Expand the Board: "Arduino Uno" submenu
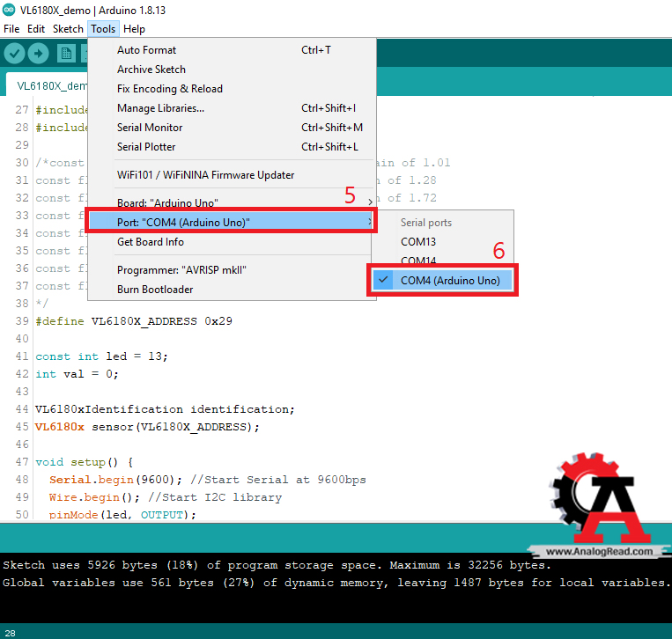Viewport: 672px width, 639px height. [x=232, y=202]
